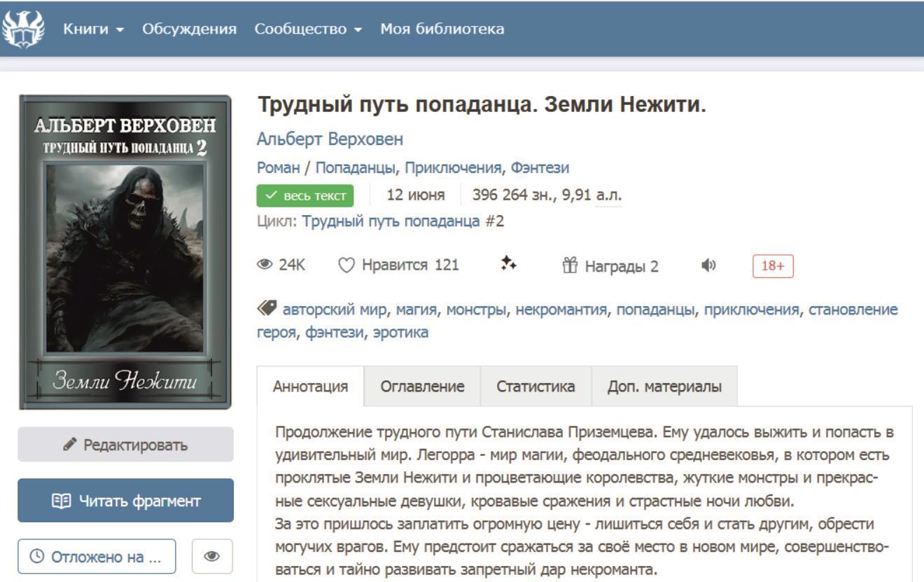
Task: Open tag 'авторский мир'
Action: pos(335,310)
